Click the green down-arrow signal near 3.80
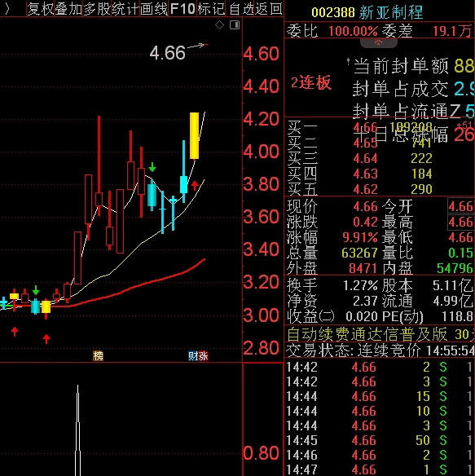475x476 pixels. click(x=152, y=167)
